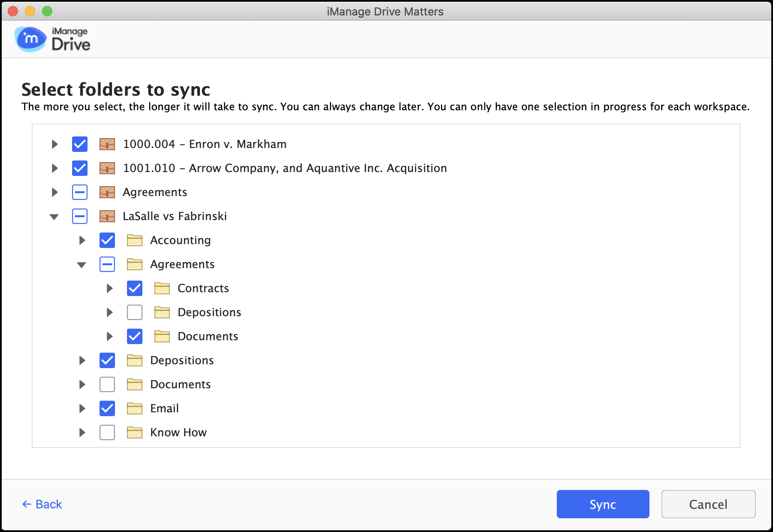
Task: Collapse the LaSalle vs Fabrinski workspace
Action: tap(54, 217)
